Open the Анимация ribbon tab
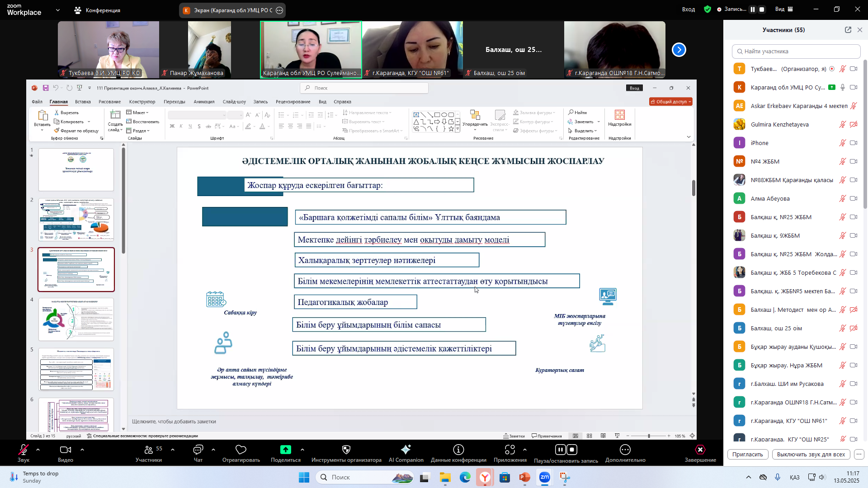The height and width of the screenshot is (488, 868). click(x=204, y=102)
